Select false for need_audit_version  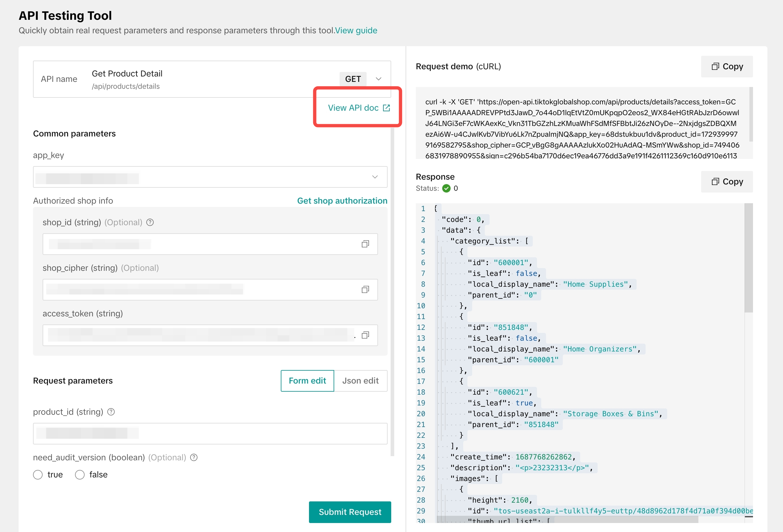click(79, 474)
